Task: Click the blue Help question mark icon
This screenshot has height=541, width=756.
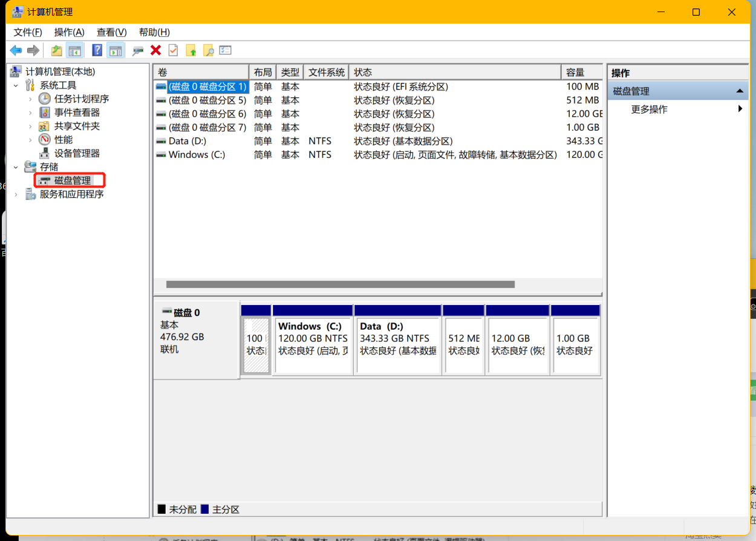Action: 97,51
